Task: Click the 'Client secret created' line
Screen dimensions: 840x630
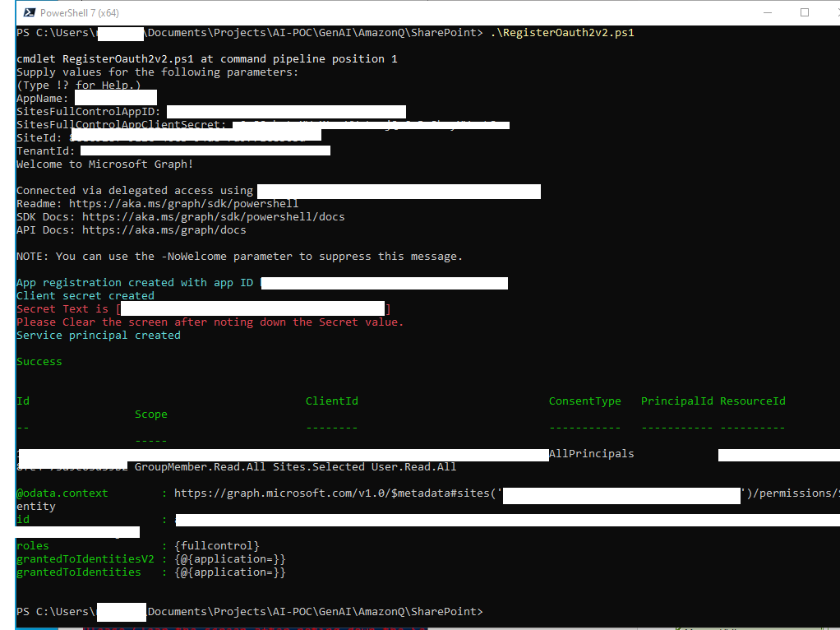Action: click(85, 296)
